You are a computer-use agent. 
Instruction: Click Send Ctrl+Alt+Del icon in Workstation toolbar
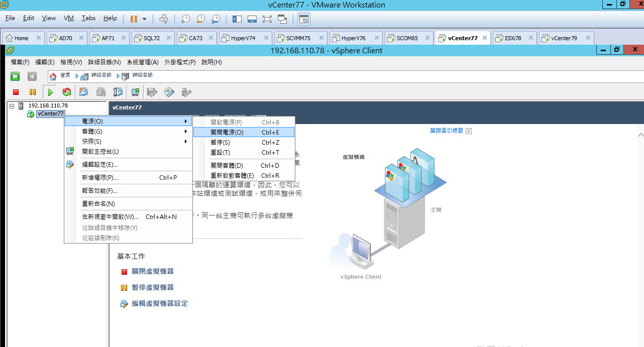pos(164,19)
